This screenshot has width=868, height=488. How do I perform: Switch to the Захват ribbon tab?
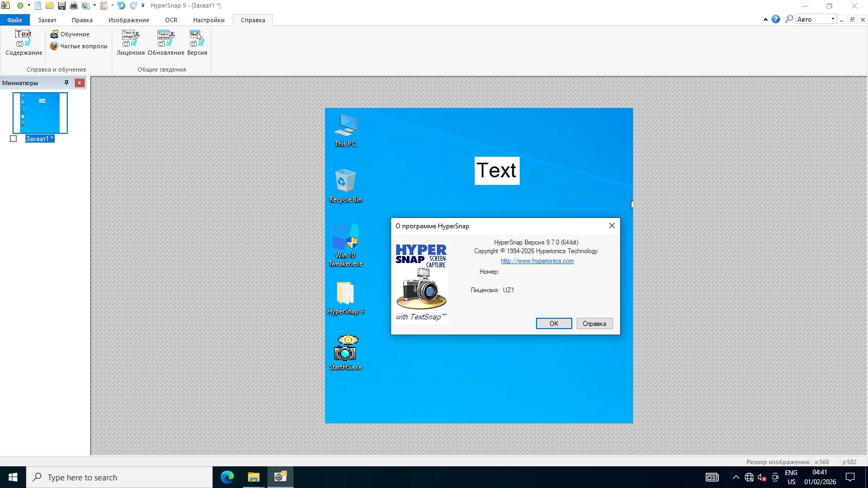click(47, 20)
